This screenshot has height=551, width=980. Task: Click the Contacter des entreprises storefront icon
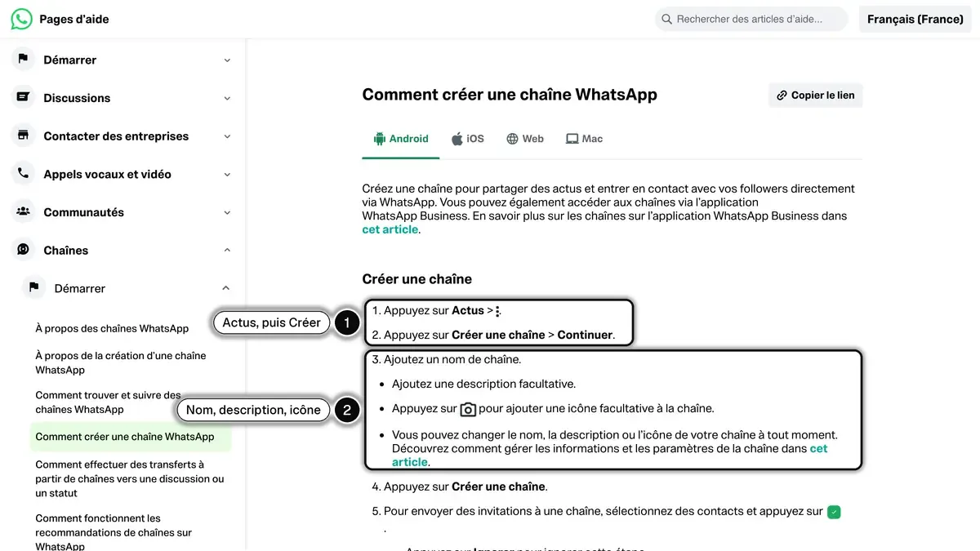23,136
